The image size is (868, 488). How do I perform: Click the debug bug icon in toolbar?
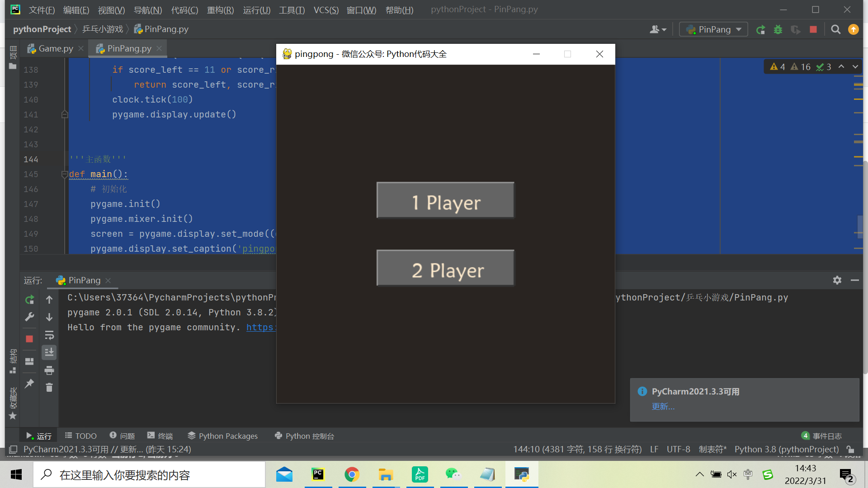(x=778, y=30)
